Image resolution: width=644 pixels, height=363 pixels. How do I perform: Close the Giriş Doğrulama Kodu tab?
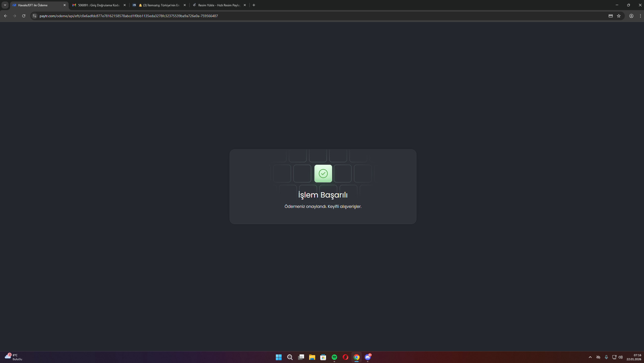[125, 5]
